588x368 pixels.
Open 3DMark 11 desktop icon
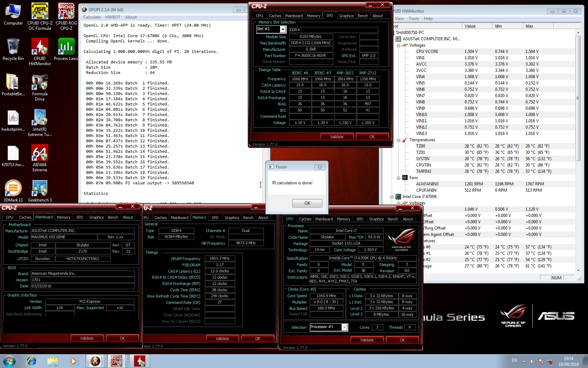[13, 191]
